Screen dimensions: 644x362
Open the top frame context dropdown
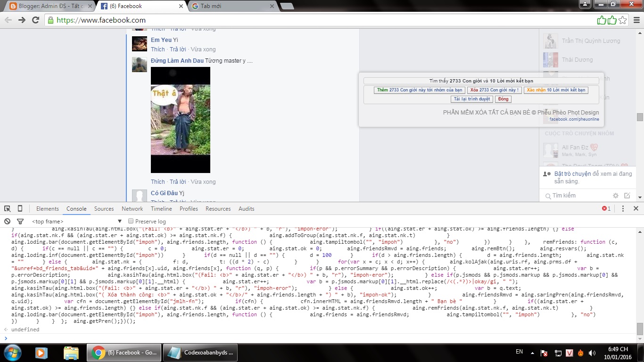pyautogui.click(x=76, y=221)
